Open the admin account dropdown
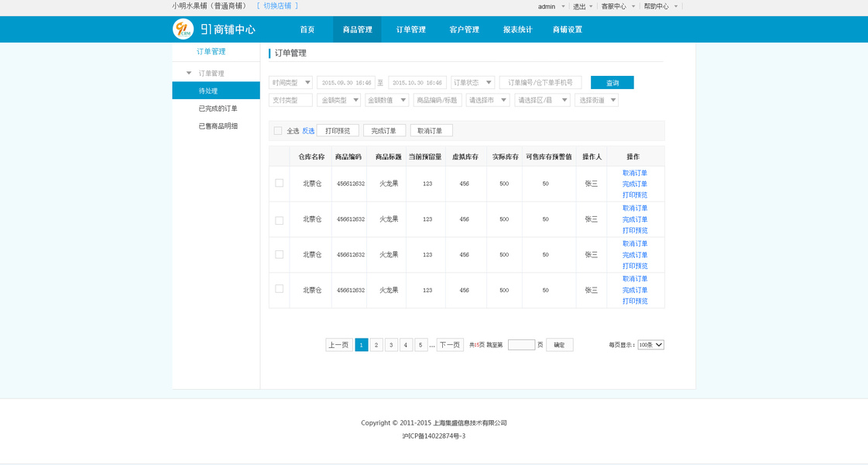Screen dimensions: 868x465 point(551,7)
